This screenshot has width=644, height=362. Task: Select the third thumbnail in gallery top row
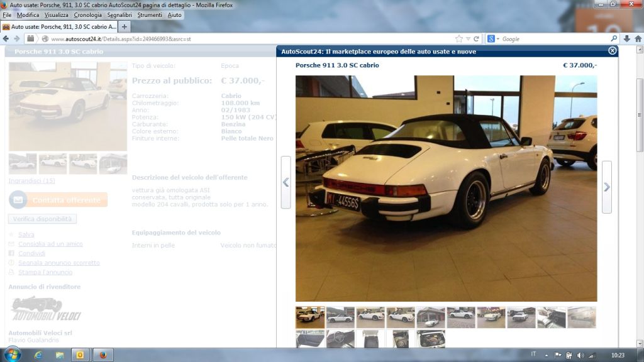(x=370, y=317)
